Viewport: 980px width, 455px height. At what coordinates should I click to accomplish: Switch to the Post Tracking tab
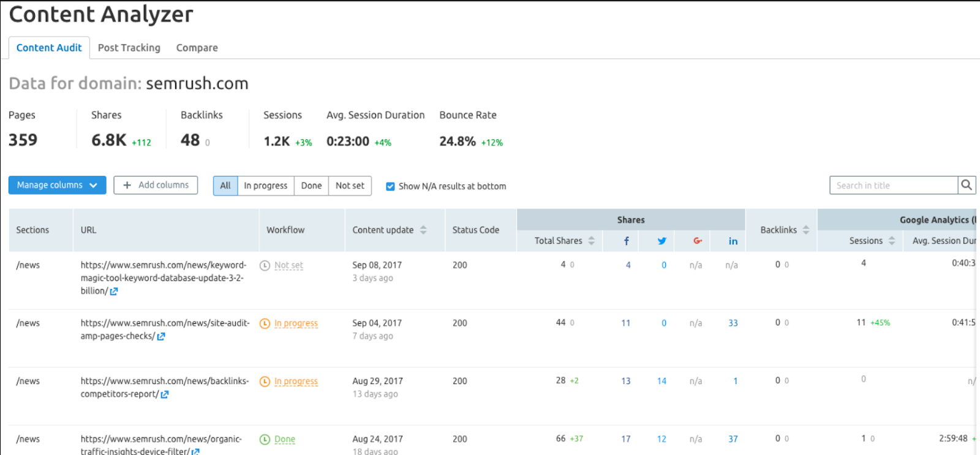tap(129, 48)
